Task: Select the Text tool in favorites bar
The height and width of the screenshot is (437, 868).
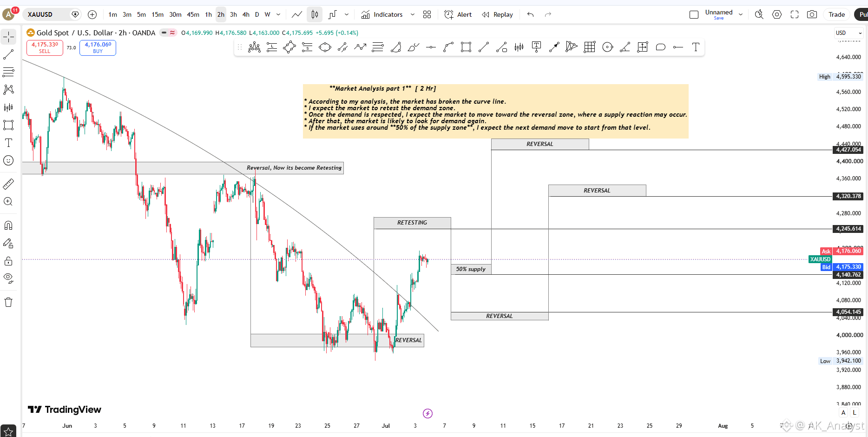Action: pyautogui.click(x=696, y=47)
